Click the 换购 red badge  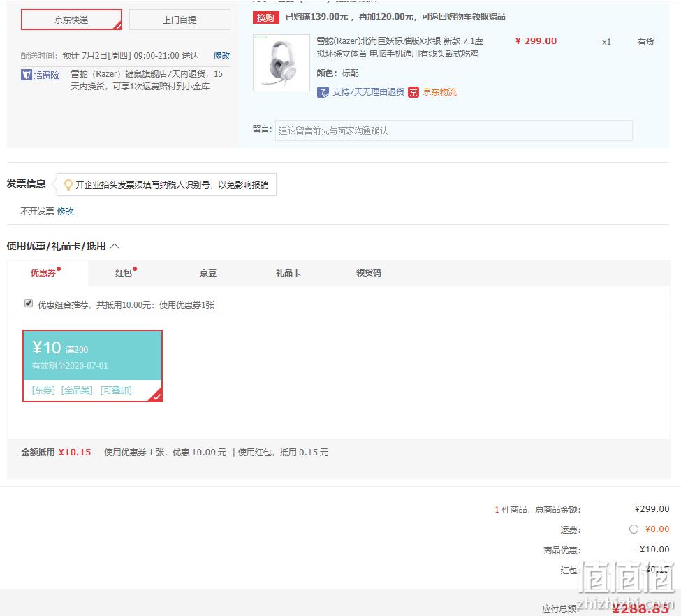click(x=265, y=17)
